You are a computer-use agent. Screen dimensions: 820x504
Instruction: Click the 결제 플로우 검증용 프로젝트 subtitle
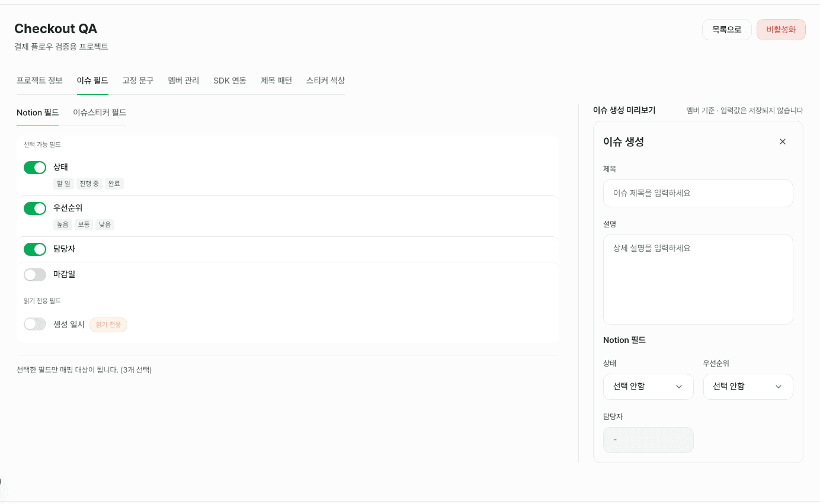point(61,46)
